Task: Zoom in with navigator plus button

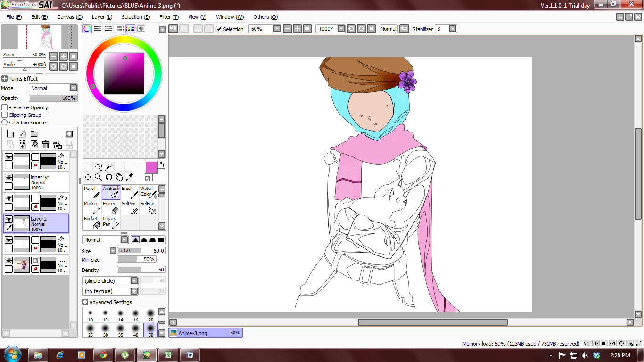Action: (x=63, y=56)
